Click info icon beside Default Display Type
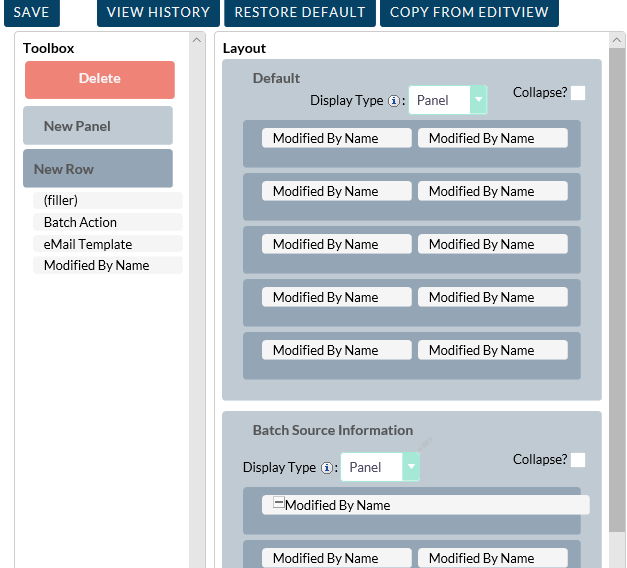 [394, 101]
